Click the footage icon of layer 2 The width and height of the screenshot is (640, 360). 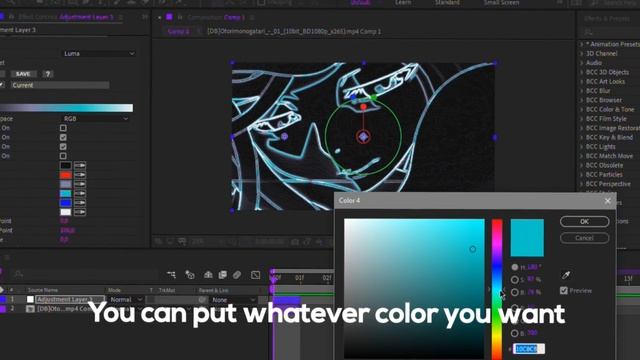pyautogui.click(x=30, y=309)
